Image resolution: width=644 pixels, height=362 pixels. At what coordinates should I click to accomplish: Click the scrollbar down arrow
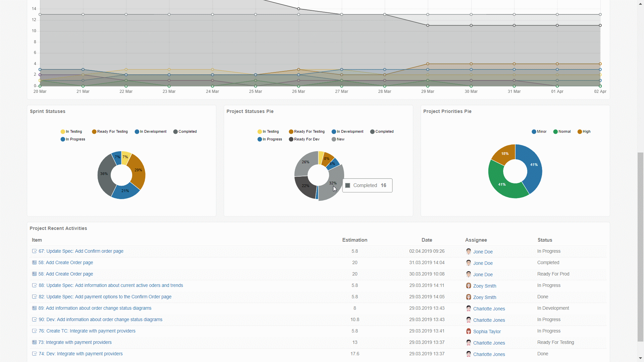click(x=640, y=358)
